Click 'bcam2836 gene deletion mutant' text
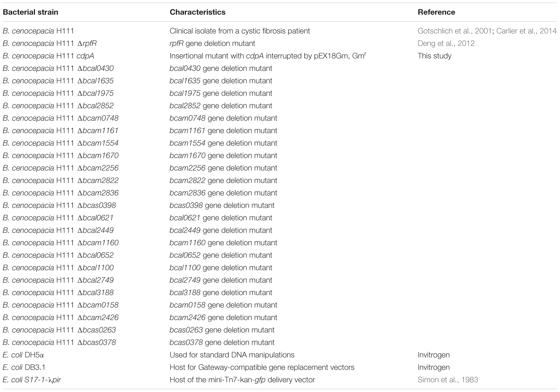Image resolution: width=560 pixels, height=392 pixels. tap(223, 193)
